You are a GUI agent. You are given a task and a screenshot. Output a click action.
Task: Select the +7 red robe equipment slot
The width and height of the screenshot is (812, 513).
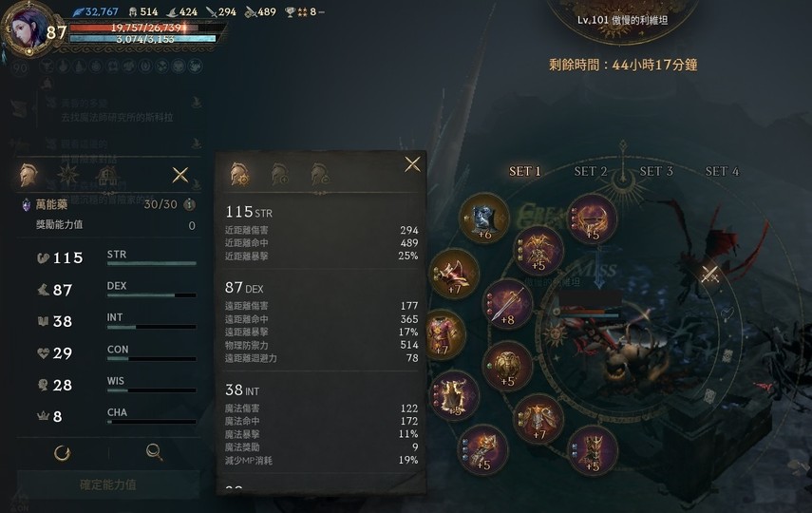444,334
